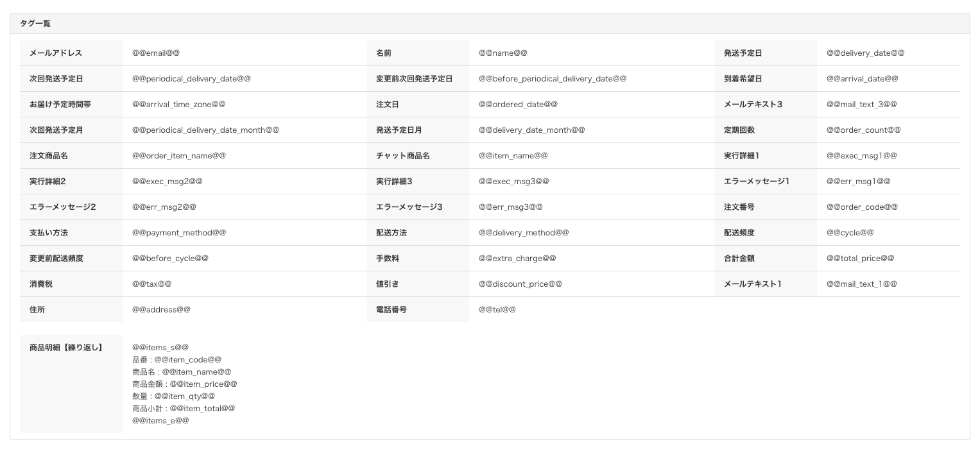
Task: Click the 到着希望日 label
Action: (x=743, y=79)
